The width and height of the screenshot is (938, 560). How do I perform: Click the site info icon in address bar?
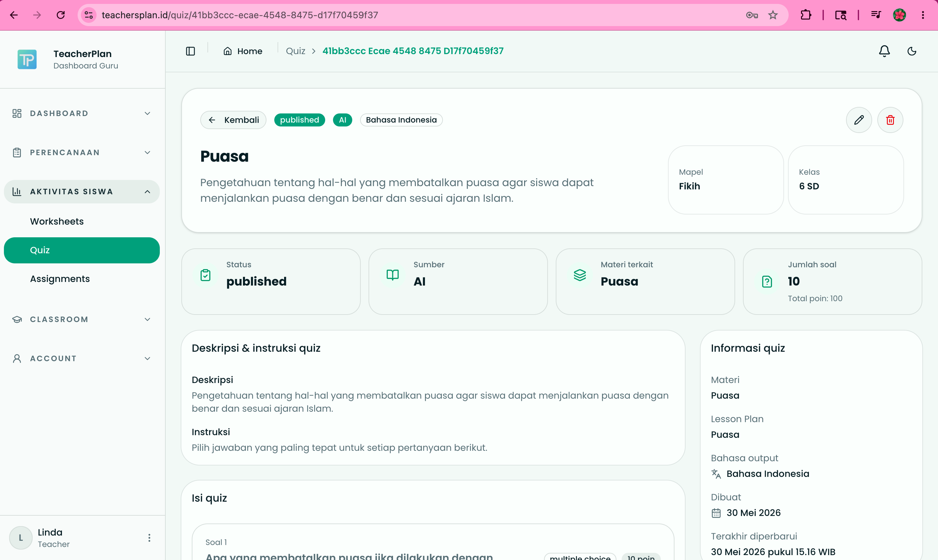tap(89, 15)
